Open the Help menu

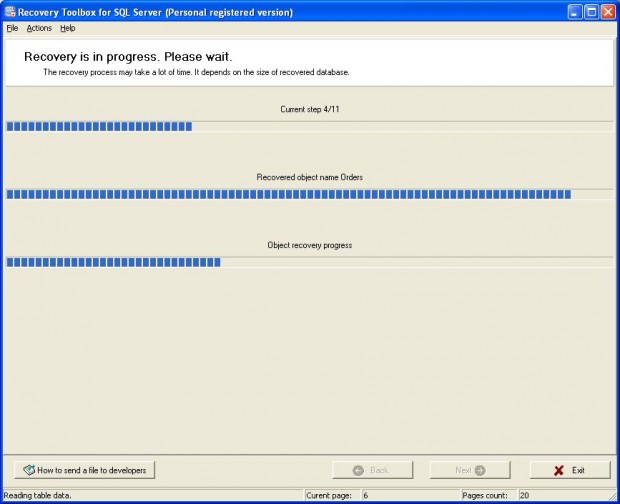pos(68,28)
